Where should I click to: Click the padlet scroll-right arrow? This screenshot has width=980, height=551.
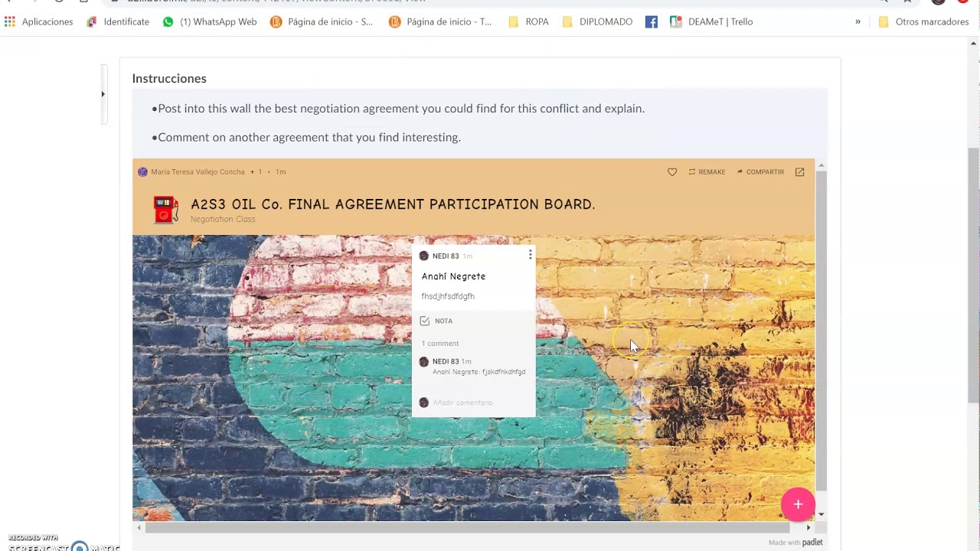pos(808,527)
